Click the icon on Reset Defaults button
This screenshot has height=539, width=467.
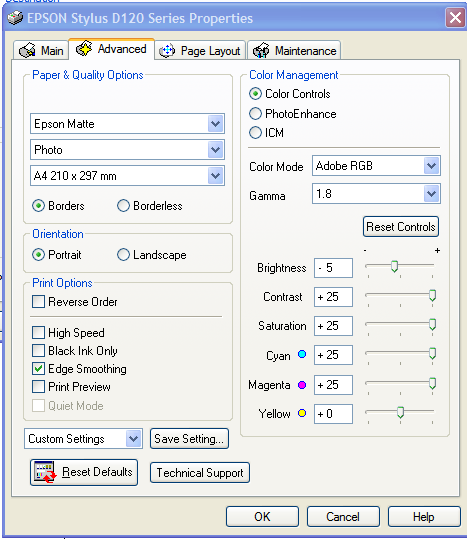(45, 472)
